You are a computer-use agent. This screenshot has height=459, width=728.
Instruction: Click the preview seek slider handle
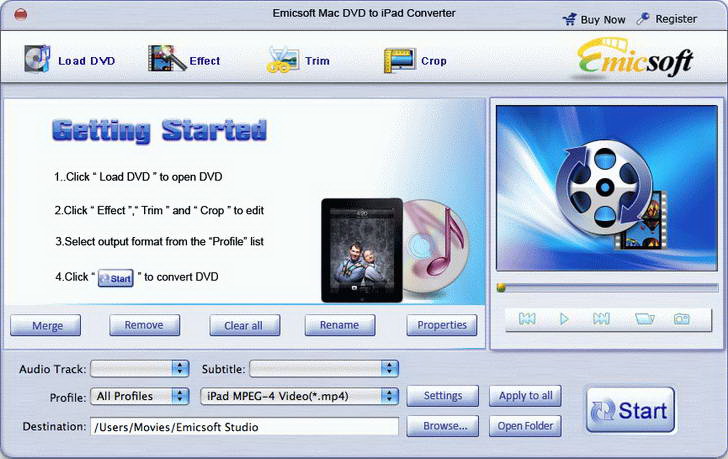click(x=501, y=288)
